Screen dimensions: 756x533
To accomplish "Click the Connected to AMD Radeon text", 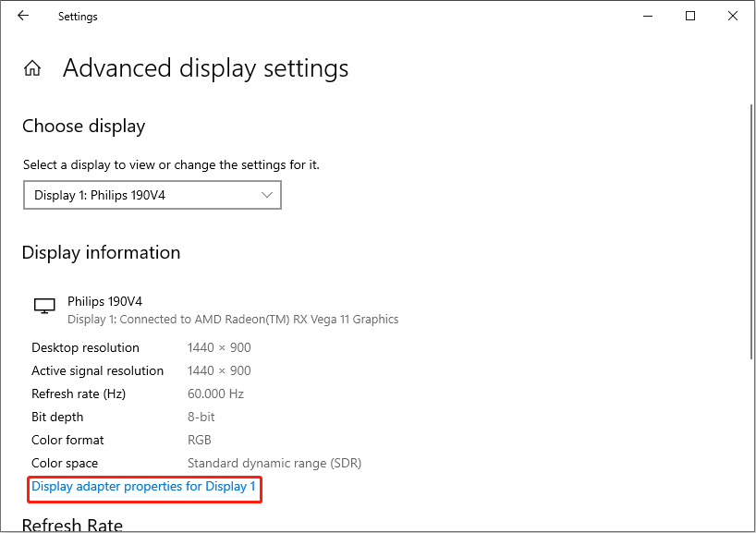I will click(233, 319).
